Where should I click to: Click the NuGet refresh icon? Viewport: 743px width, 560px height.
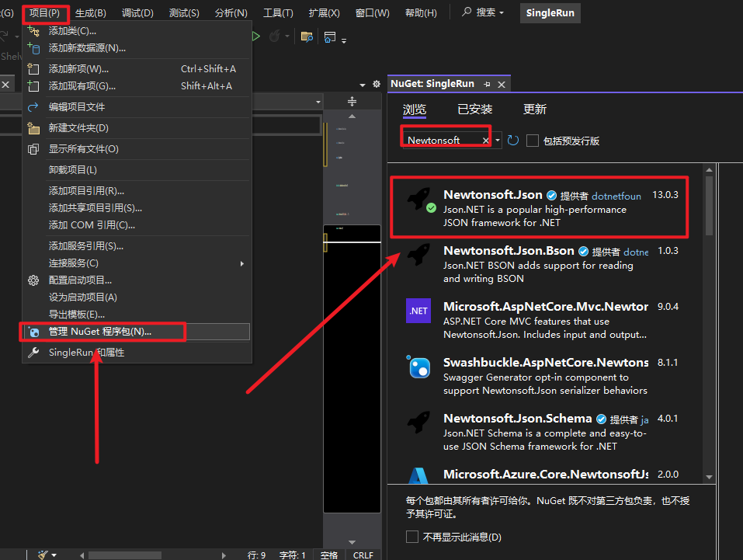click(512, 141)
